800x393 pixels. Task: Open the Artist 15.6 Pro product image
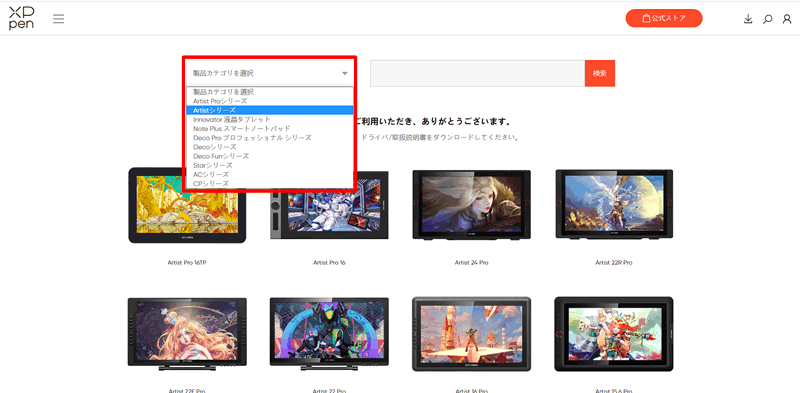point(614,334)
